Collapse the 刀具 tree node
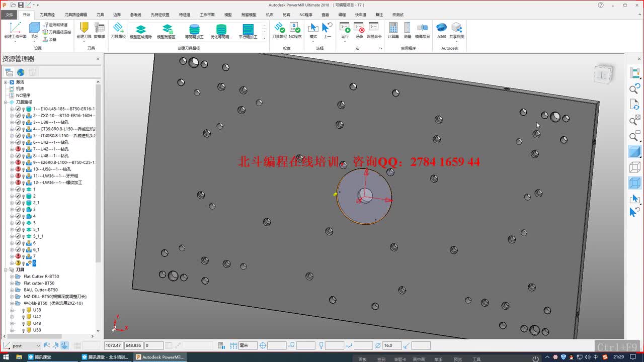This screenshot has height=362, width=644. coord(6,270)
